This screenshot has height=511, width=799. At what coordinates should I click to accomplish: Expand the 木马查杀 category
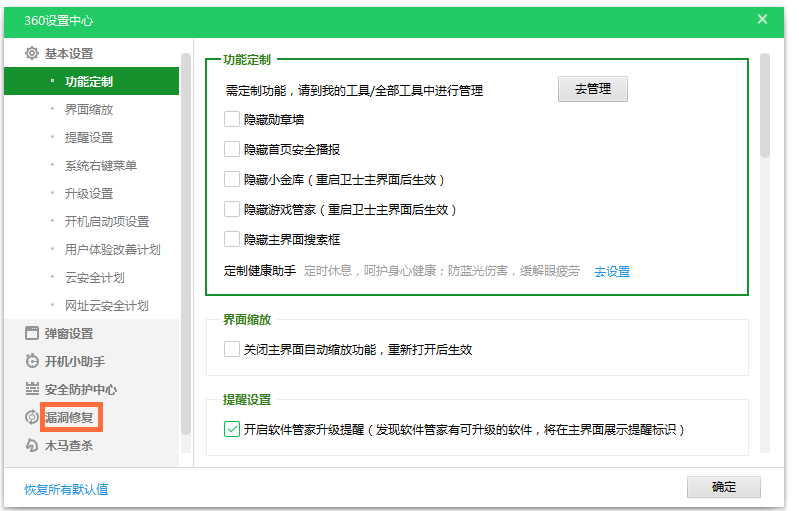coord(69,446)
